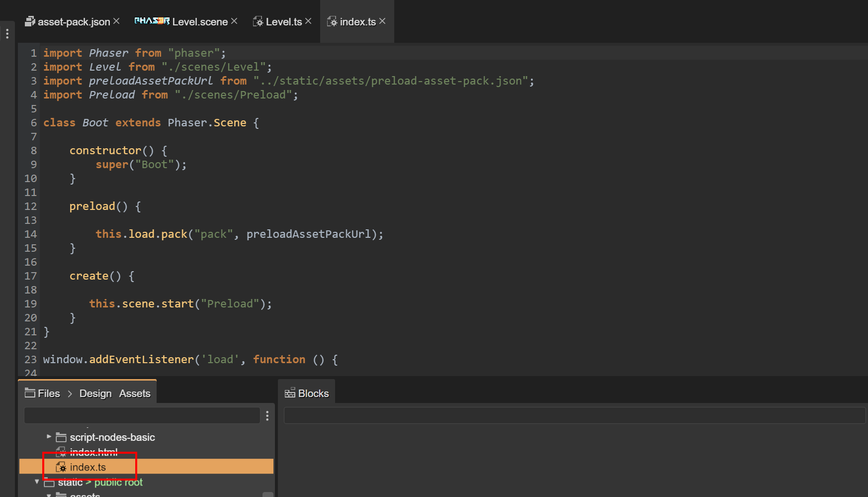Viewport: 868px width, 497px height.
Task: Click the "./scenes/Preload" import path
Action: pos(233,95)
